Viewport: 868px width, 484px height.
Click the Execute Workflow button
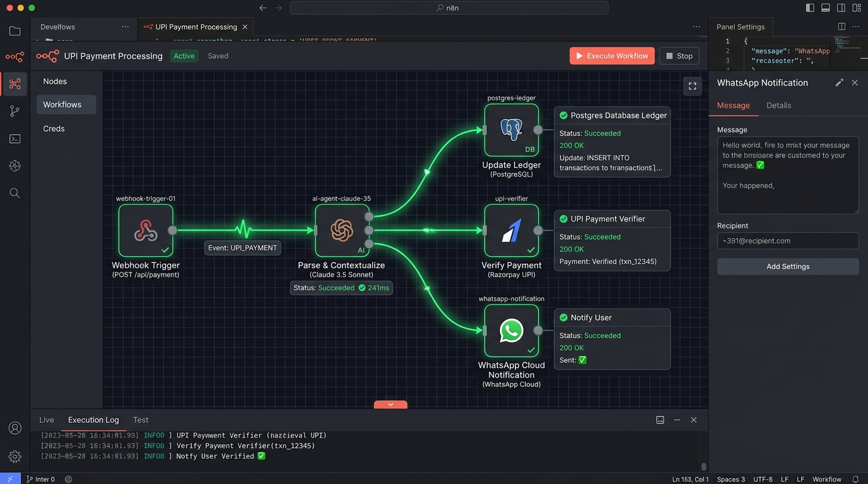click(x=611, y=56)
